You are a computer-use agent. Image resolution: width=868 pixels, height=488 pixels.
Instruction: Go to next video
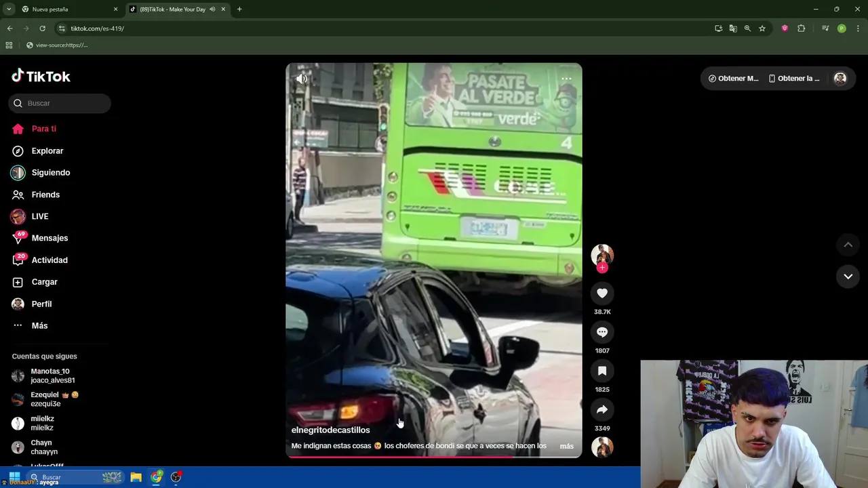[x=848, y=277]
